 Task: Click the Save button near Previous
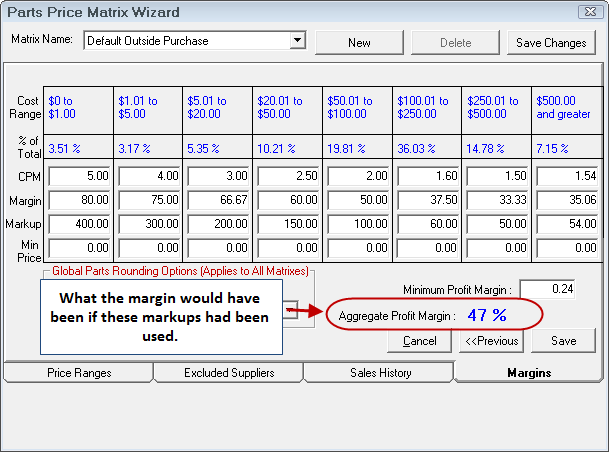[x=563, y=341]
